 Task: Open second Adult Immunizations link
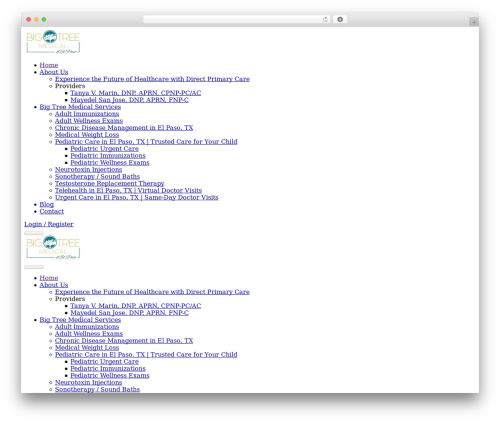point(87,327)
